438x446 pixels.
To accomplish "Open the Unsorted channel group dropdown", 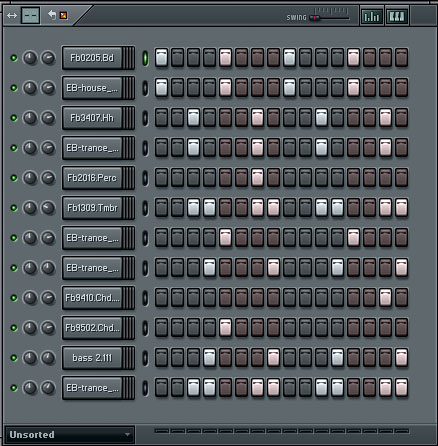I will coord(70,434).
